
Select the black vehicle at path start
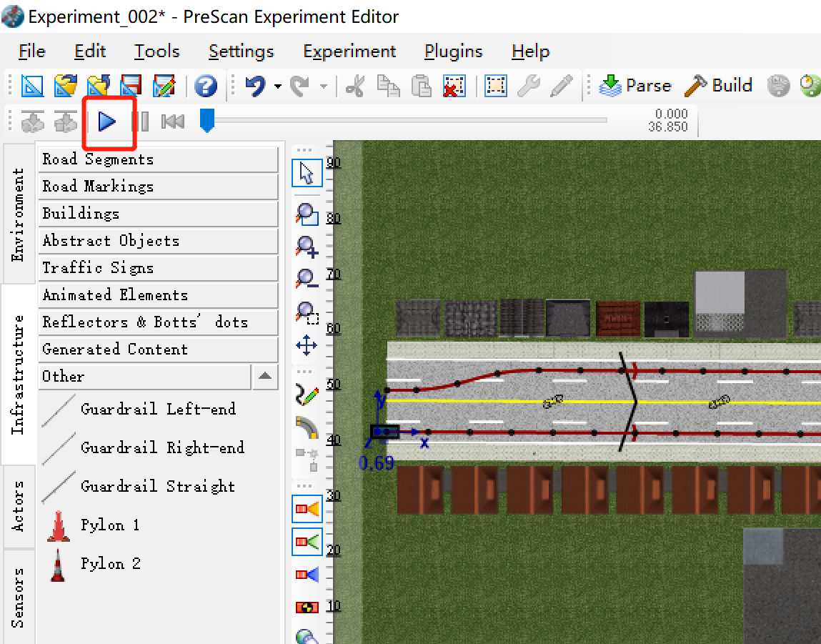(385, 432)
